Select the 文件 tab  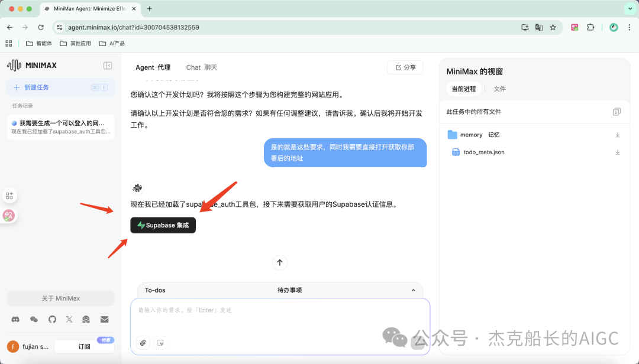pos(499,89)
